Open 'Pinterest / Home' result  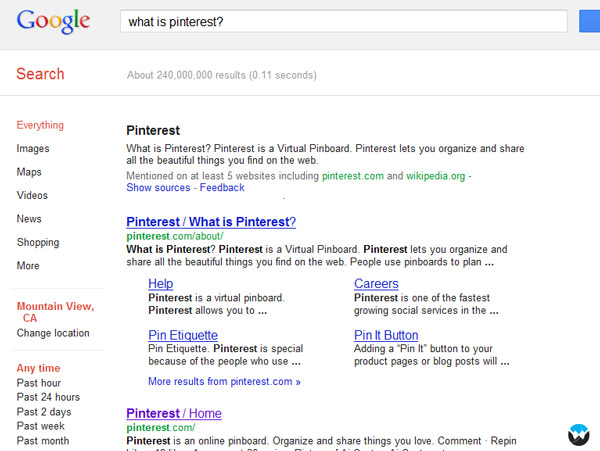click(174, 414)
